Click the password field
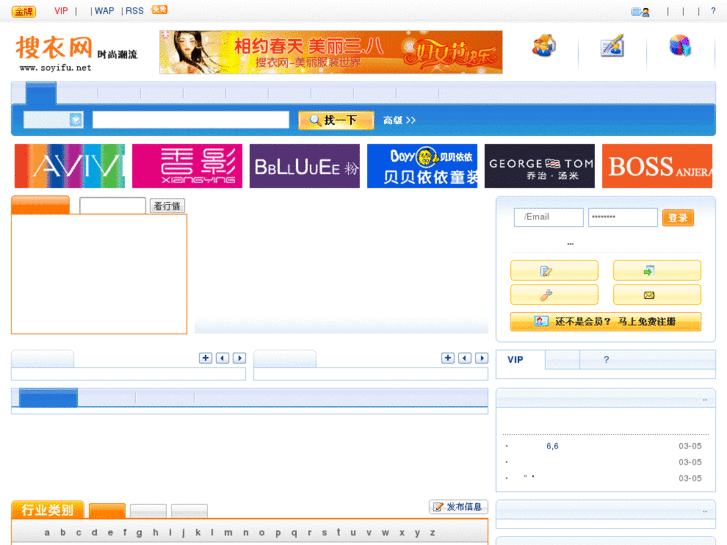Image resolution: width=727 pixels, height=545 pixels. 623,217
